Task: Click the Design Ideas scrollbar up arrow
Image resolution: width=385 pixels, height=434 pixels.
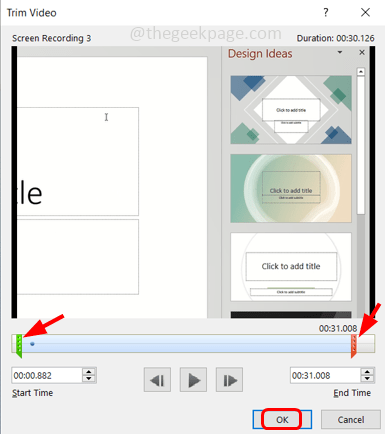Action: click(x=361, y=72)
